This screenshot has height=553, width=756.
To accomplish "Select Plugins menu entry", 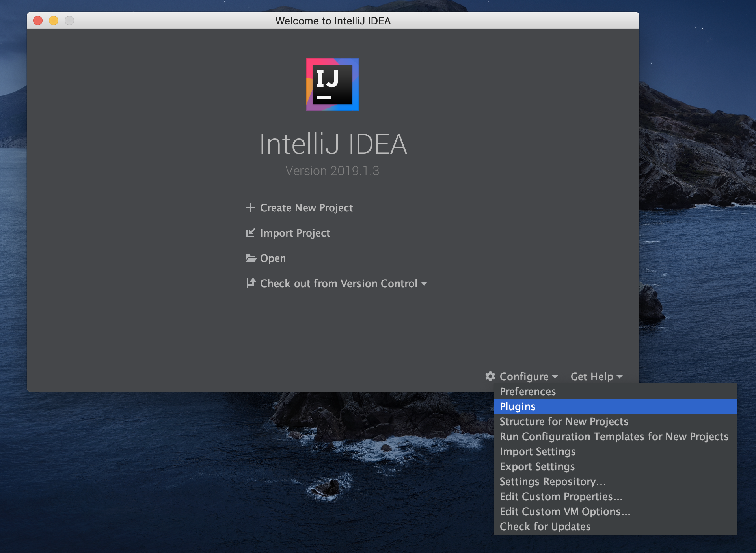I will (x=615, y=407).
